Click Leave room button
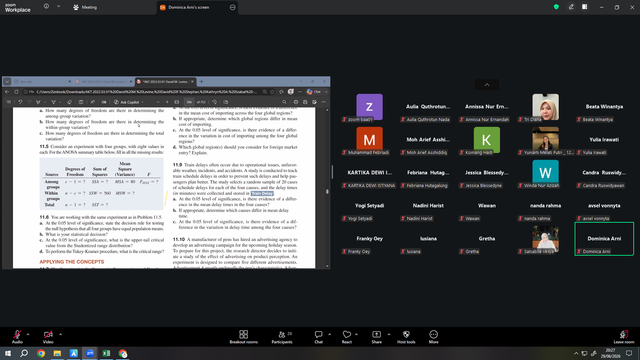This screenshot has width=640, height=360. 624,337
